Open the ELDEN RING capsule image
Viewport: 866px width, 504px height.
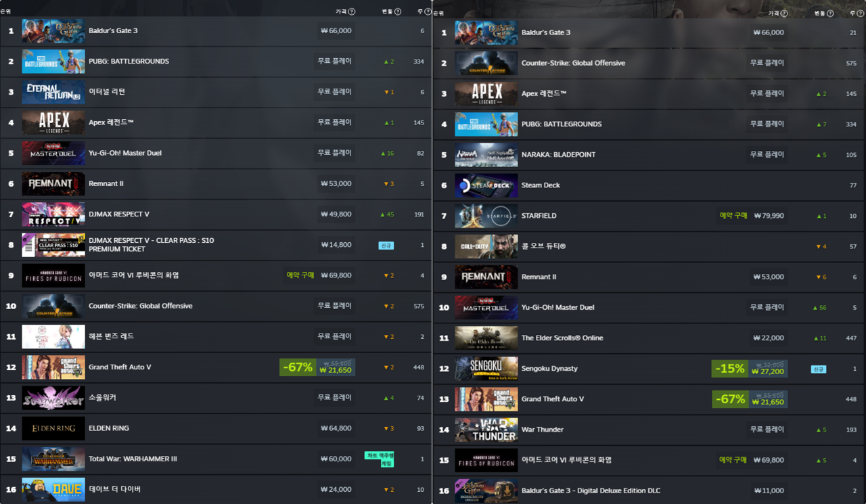click(53, 428)
